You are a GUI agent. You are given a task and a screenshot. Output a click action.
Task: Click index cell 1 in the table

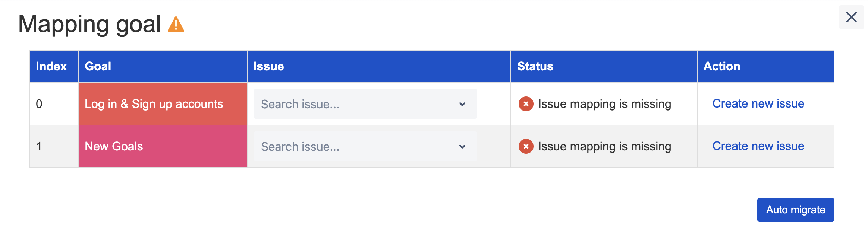click(39, 146)
